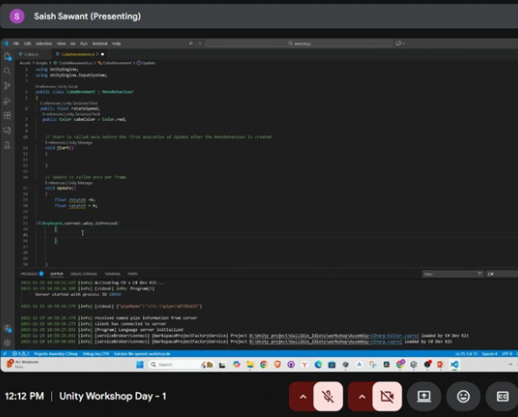Open errors and warnings count in status bar

pos(21,354)
